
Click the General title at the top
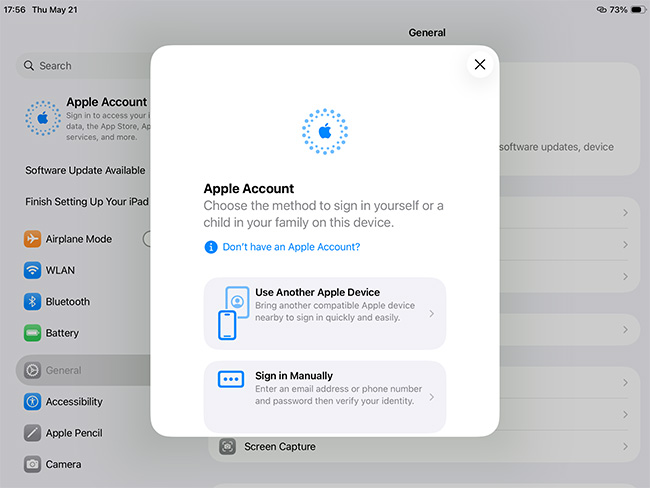pos(427,32)
